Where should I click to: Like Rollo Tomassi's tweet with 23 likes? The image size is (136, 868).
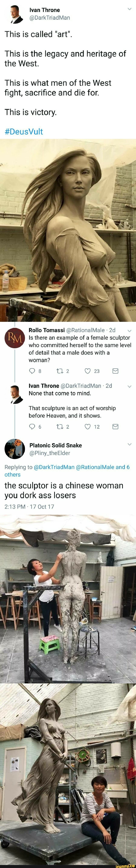point(88,371)
